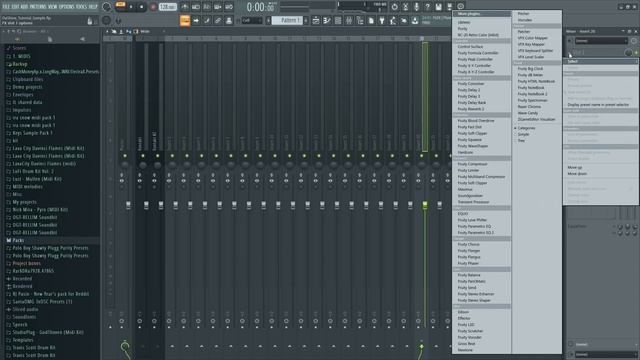Expand the Templates folder
Viewport: 640px width, 360px height.
pyautogui.click(x=22, y=340)
